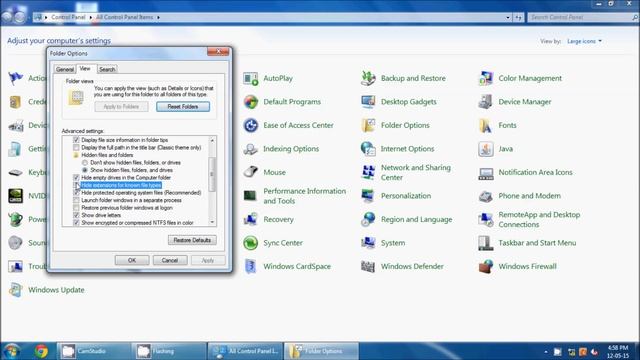Expand the address bar history dropdown arrow
Image resolution: width=640 pixels, height=360 pixels.
pos(508,18)
